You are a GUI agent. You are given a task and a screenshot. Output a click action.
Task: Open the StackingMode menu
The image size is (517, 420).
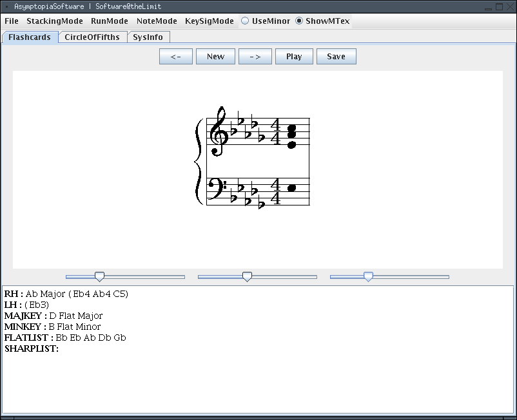(x=54, y=21)
